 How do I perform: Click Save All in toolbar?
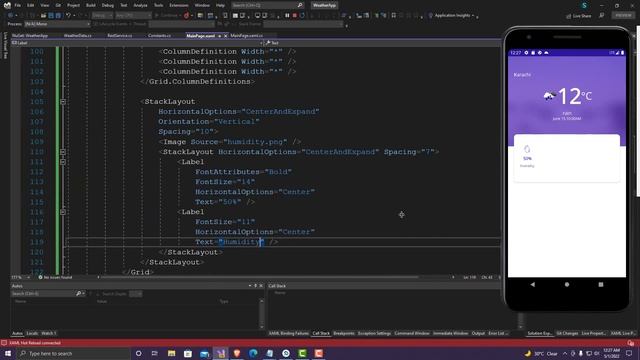point(58,16)
